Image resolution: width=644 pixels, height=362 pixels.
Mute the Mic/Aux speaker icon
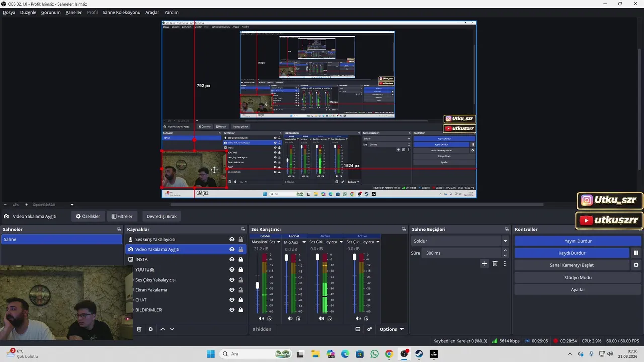290,318
